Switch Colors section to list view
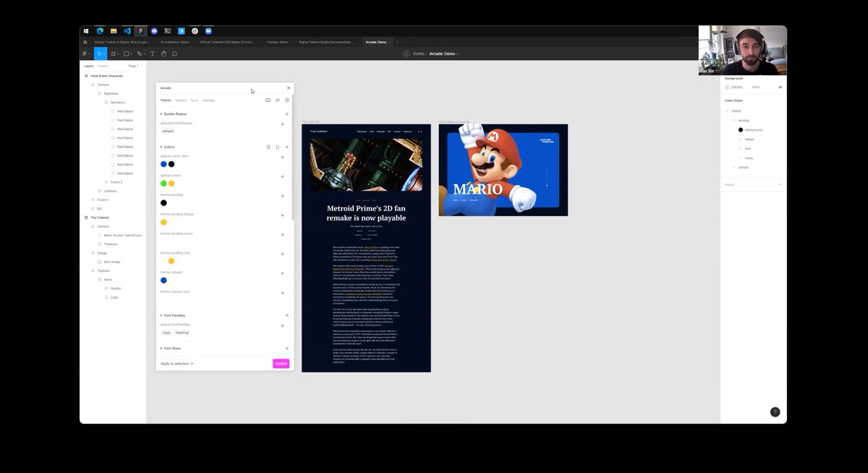The image size is (868, 473). [268, 147]
